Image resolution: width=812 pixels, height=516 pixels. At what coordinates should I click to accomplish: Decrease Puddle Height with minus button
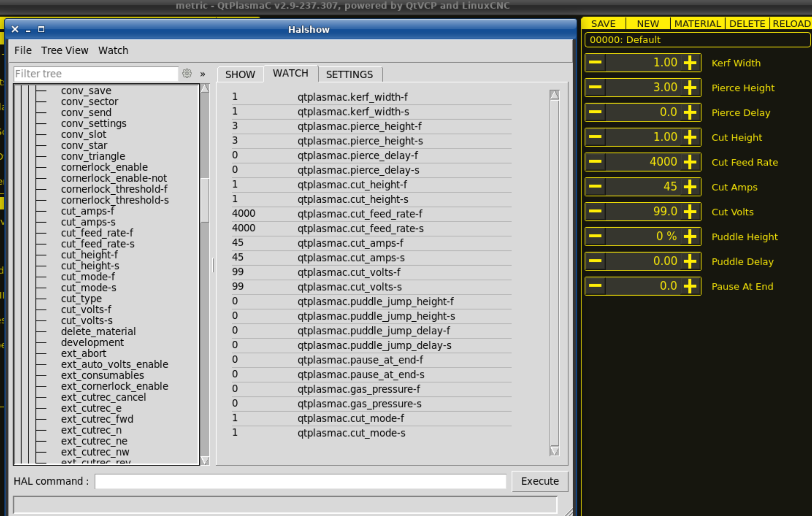coord(595,236)
